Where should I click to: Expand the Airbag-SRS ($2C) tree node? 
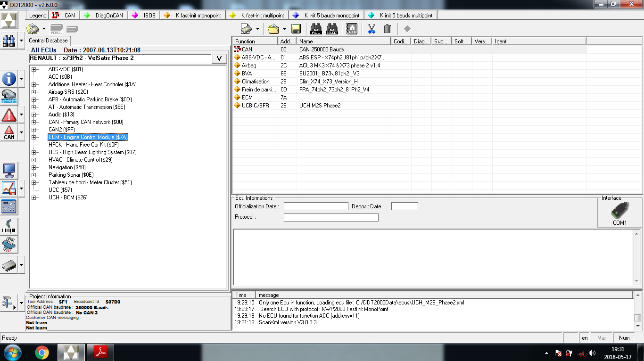tap(33, 92)
